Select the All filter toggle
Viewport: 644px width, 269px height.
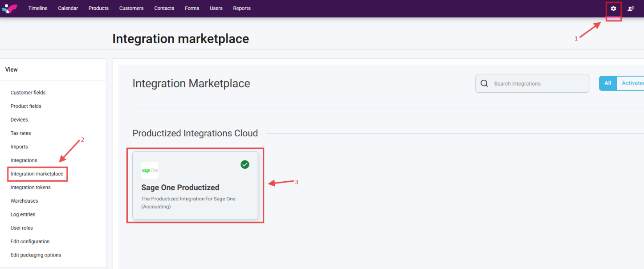(x=608, y=83)
